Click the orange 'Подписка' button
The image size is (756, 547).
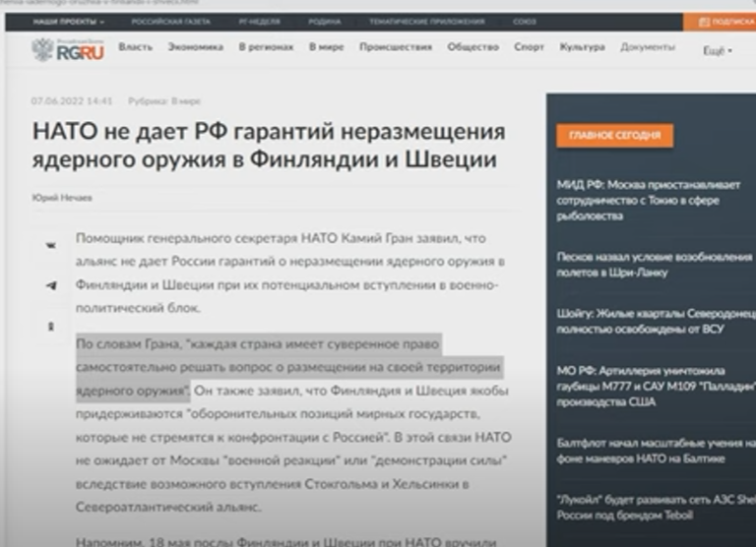pyautogui.click(x=726, y=21)
